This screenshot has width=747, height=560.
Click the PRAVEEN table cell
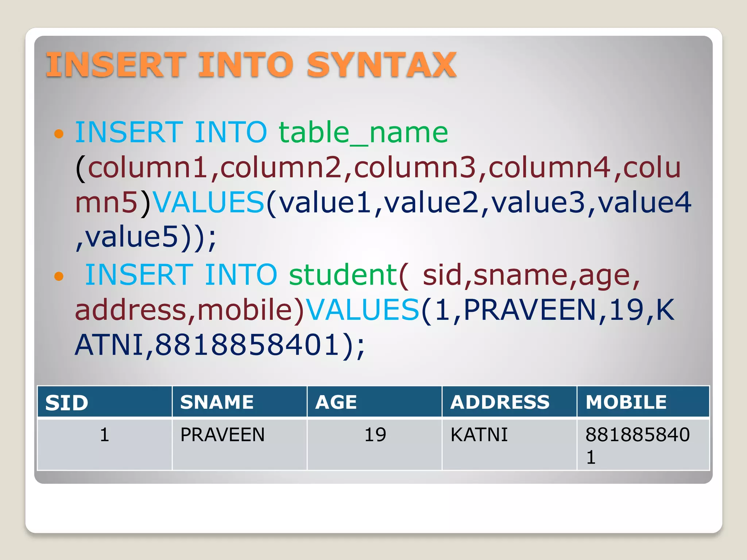pyautogui.click(x=240, y=444)
